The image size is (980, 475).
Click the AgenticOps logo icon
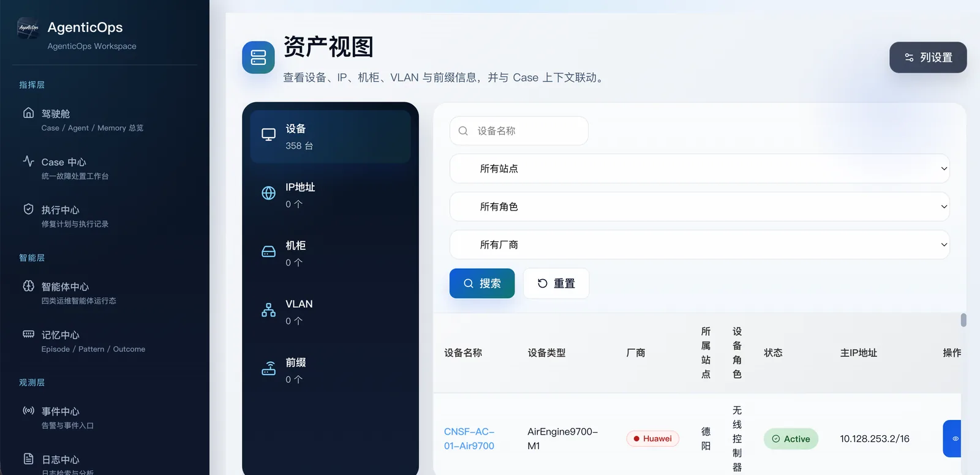(29, 28)
